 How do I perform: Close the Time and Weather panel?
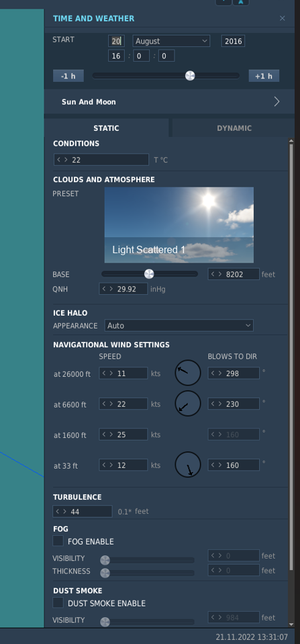[x=283, y=18]
